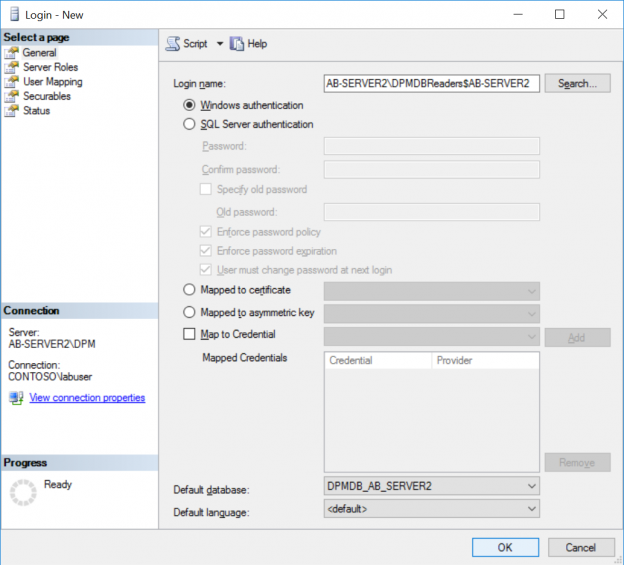Image resolution: width=624 pixels, height=565 pixels.
Task: Minimize the Login - New window
Action: click(518, 14)
